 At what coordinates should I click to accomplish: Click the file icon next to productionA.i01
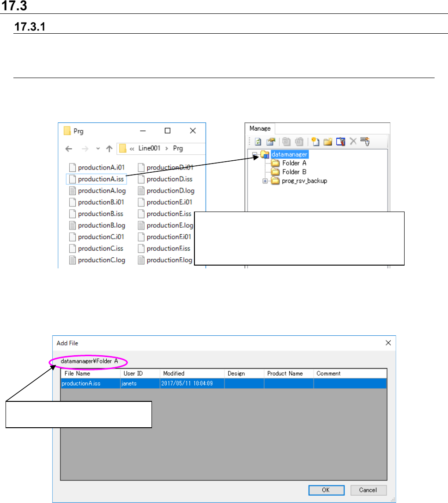[73, 168]
